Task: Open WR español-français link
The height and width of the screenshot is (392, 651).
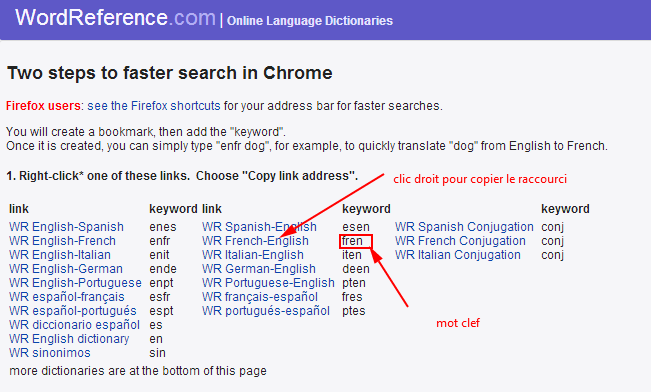Action: click(67, 297)
